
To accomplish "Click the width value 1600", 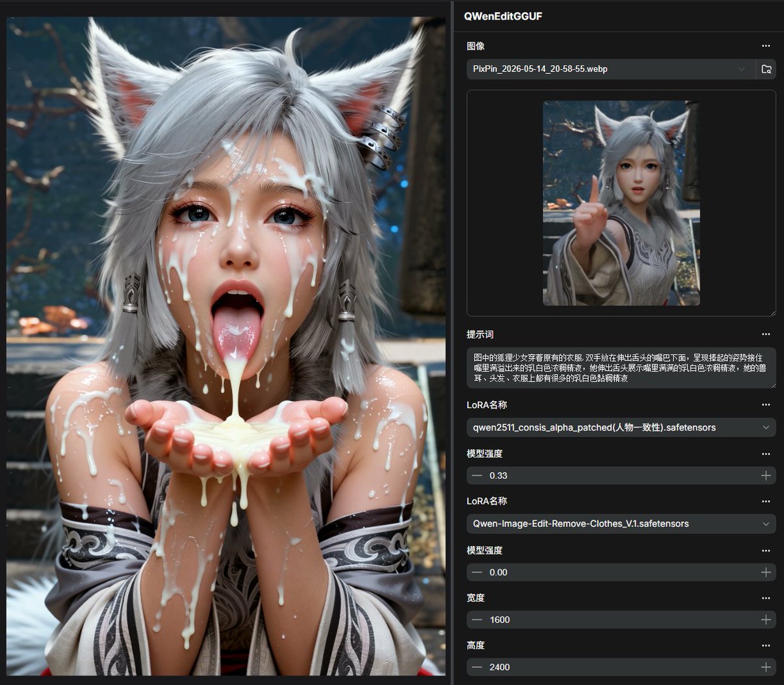I will click(500, 620).
